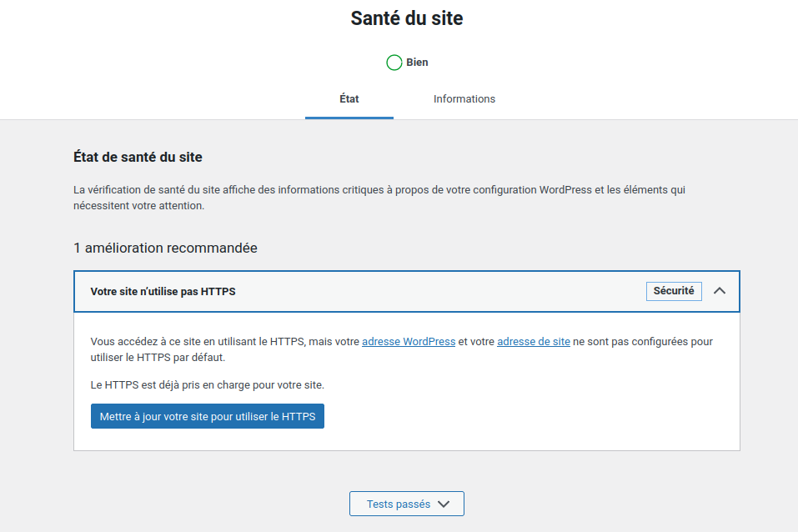
Task: Click the green site health status circle
Action: tap(394, 63)
